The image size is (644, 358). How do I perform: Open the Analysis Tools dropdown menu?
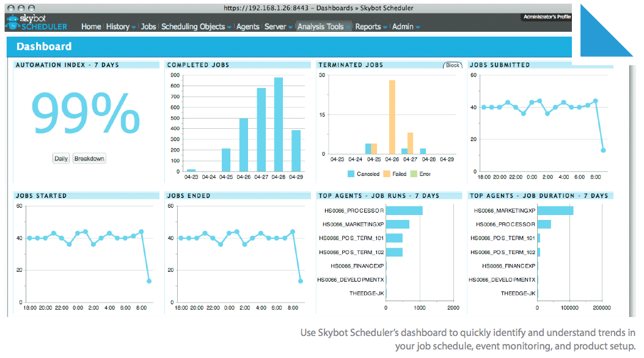324,27
